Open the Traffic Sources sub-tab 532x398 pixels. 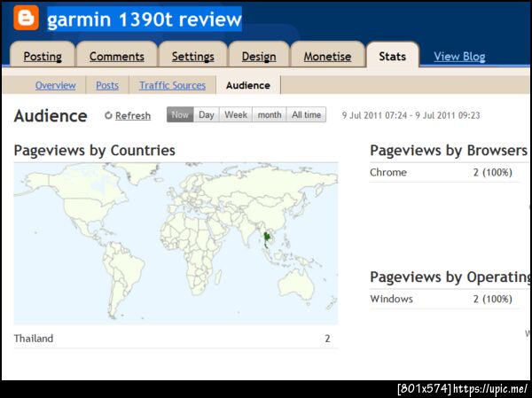(x=172, y=85)
